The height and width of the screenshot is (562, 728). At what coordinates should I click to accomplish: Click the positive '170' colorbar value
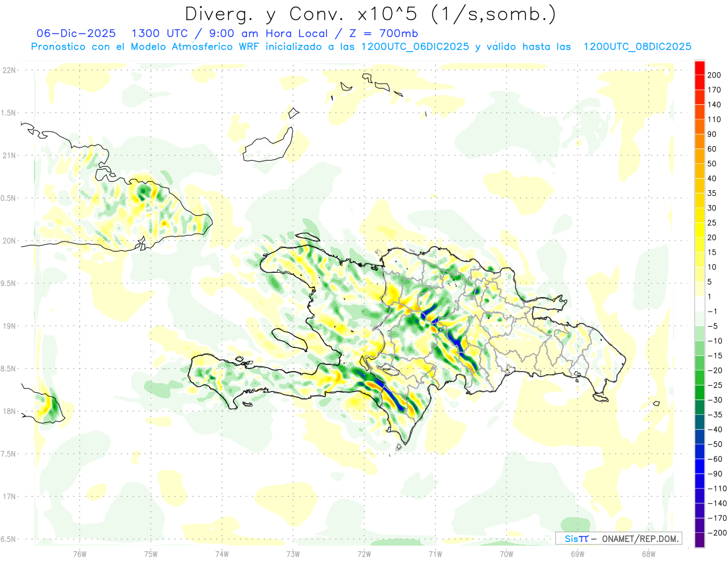click(715, 90)
